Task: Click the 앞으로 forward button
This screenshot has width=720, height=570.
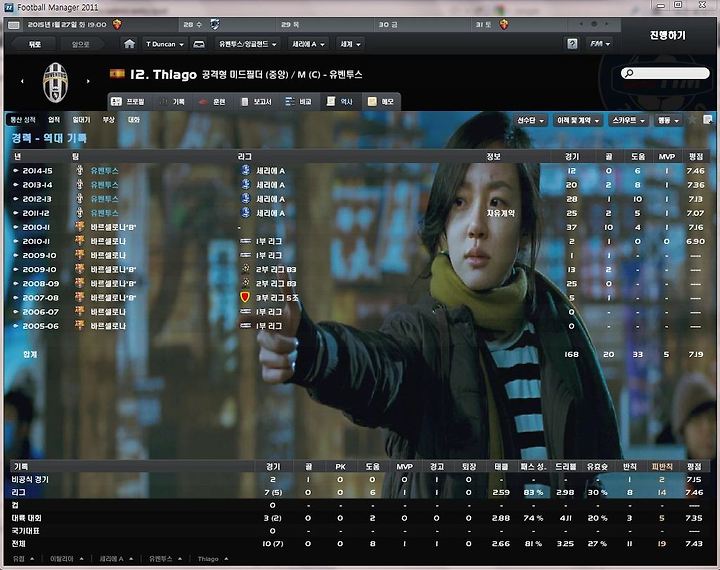Action: (x=81, y=44)
